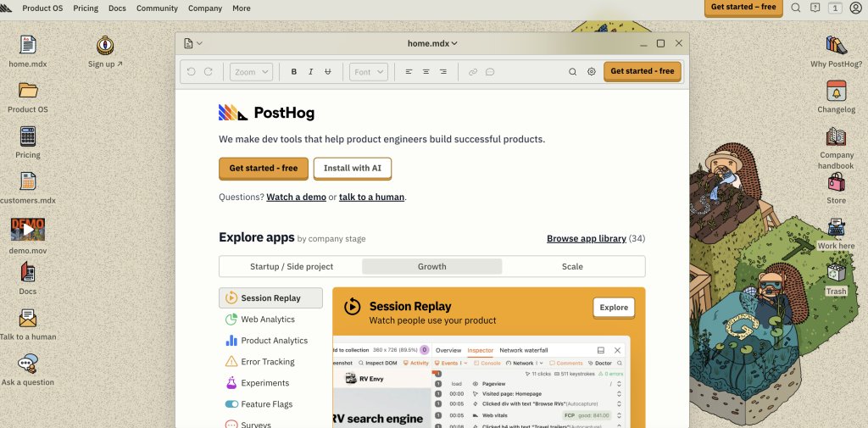Open the Product OS folder icon
Viewport: 868px width, 428px height.
(28, 90)
